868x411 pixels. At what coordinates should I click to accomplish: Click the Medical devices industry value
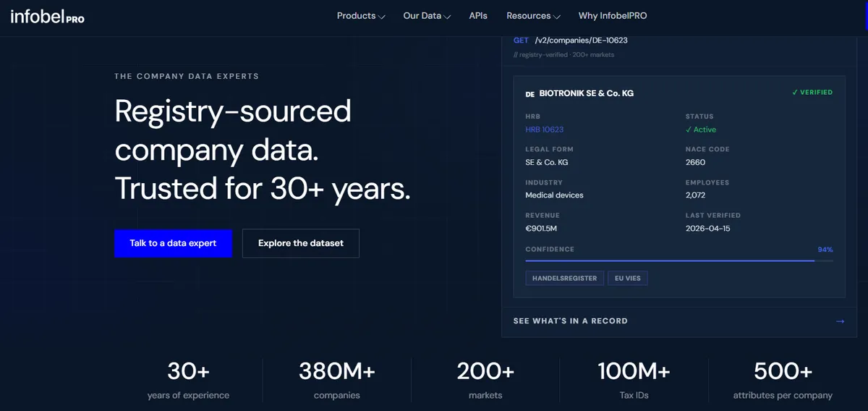554,195
